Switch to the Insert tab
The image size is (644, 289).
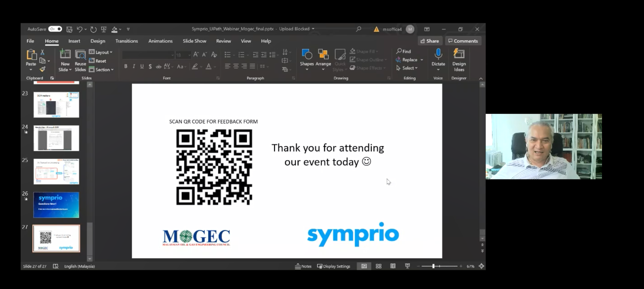click(x=74, y=41)
